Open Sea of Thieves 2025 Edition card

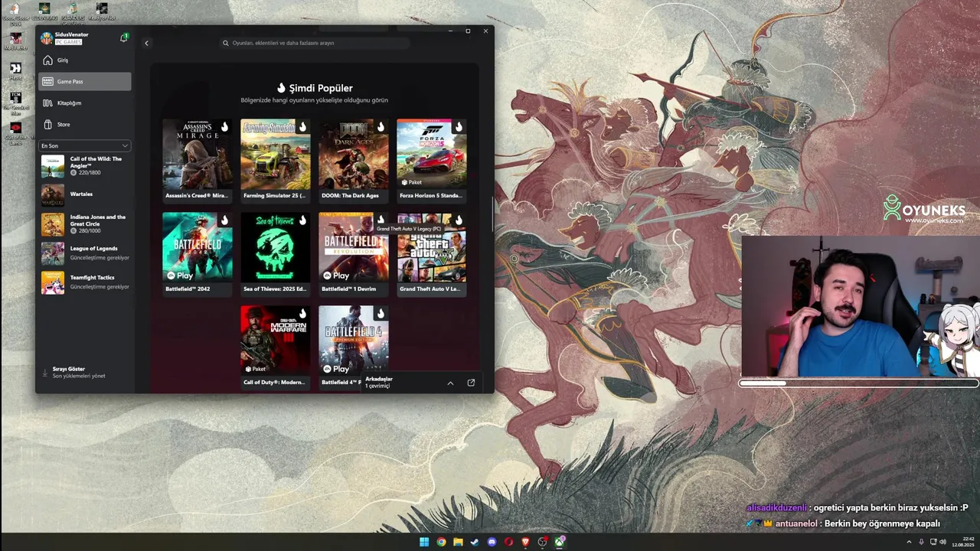pyautogui.click(x=276, y=253)
